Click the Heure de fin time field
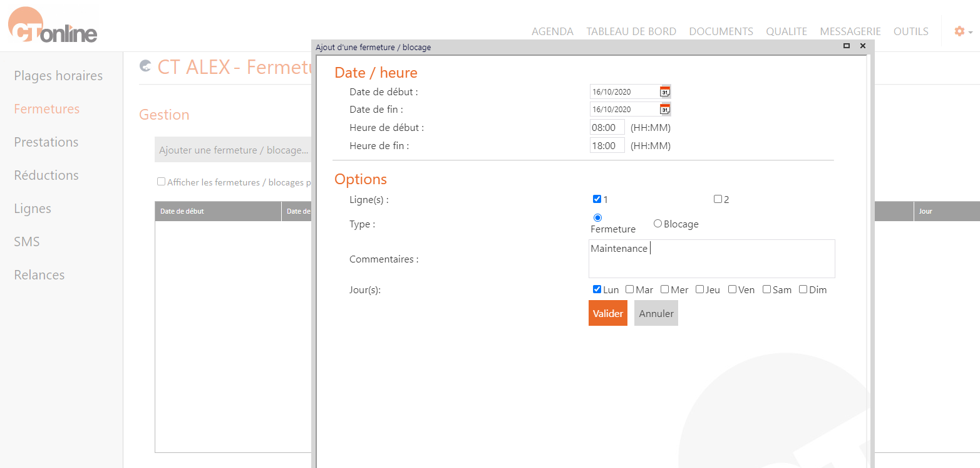Image resolution: width=980 pixels, height=468 pixels. pyautogui.click(x=607, y=145)
